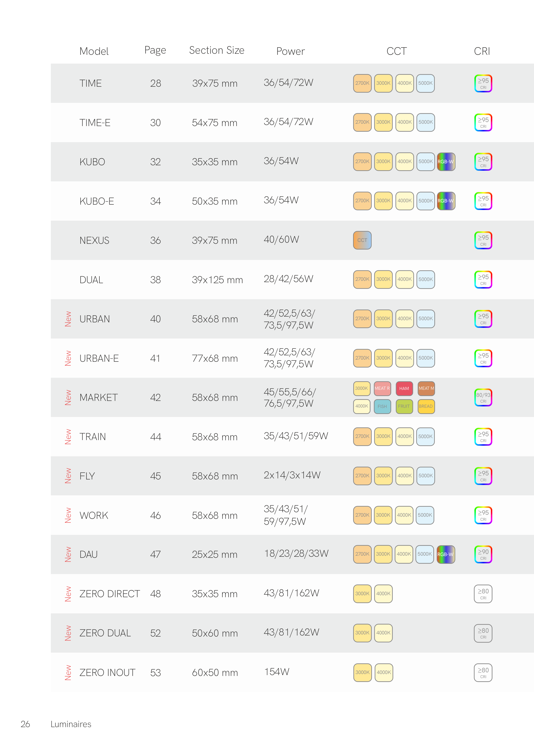534x756 pixels.
Task: Click the RGB-W badge in the KUBO row
Action: coord(446,162)
